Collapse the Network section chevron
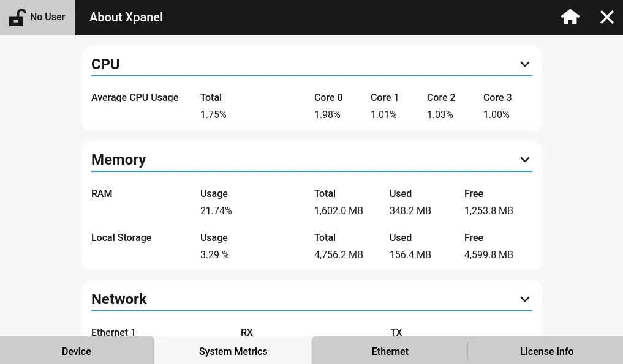Viewport: 623px width, 364px height. (x=524, y=299)
